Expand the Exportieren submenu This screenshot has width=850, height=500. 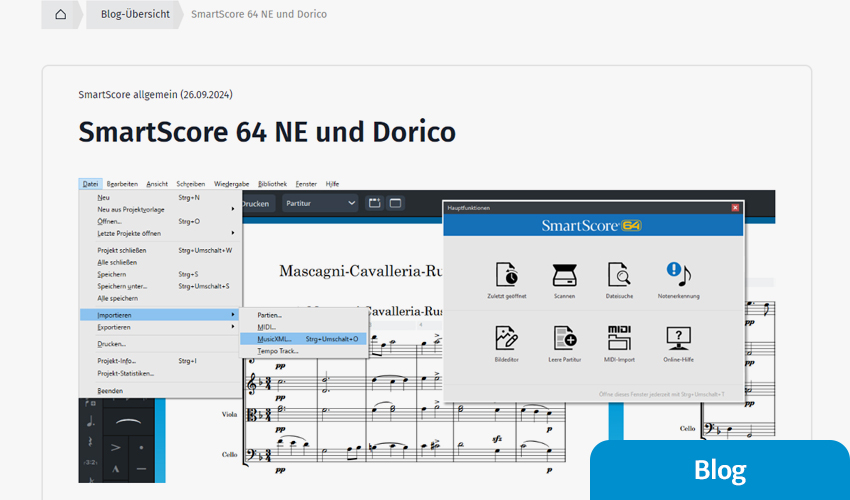coord(160,327)
